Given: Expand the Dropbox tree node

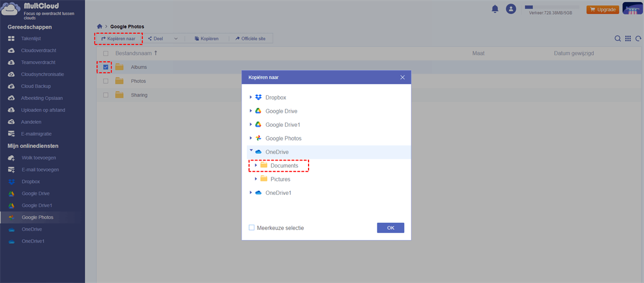Looking at the screenshot, I should point(251,97).
